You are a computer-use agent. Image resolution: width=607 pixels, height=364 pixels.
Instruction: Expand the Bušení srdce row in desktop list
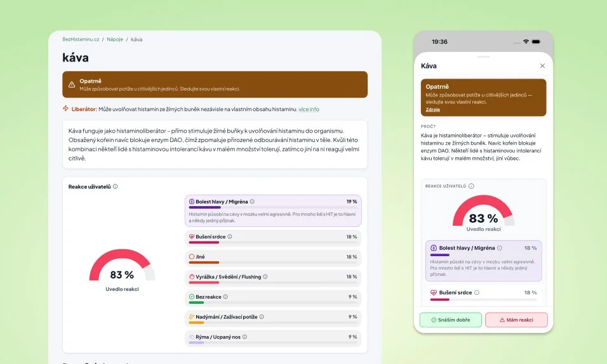273,238
